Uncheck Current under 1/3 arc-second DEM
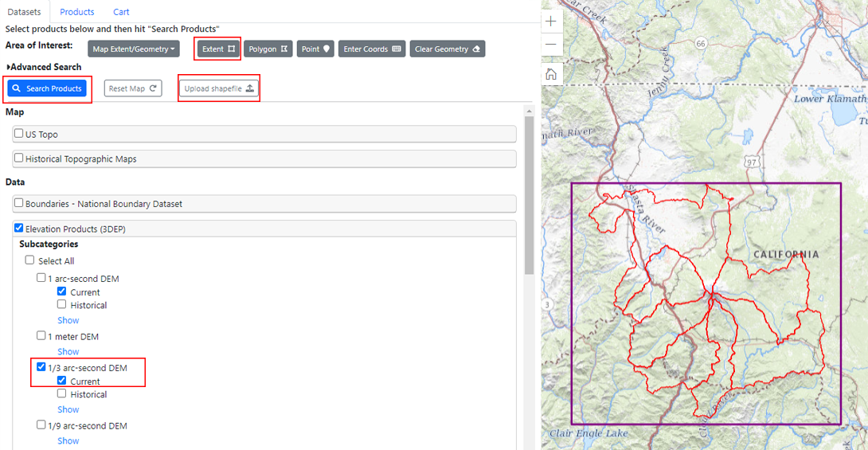Image resolution: width=868 pixels, height=450 pixels. click(61, 380)
